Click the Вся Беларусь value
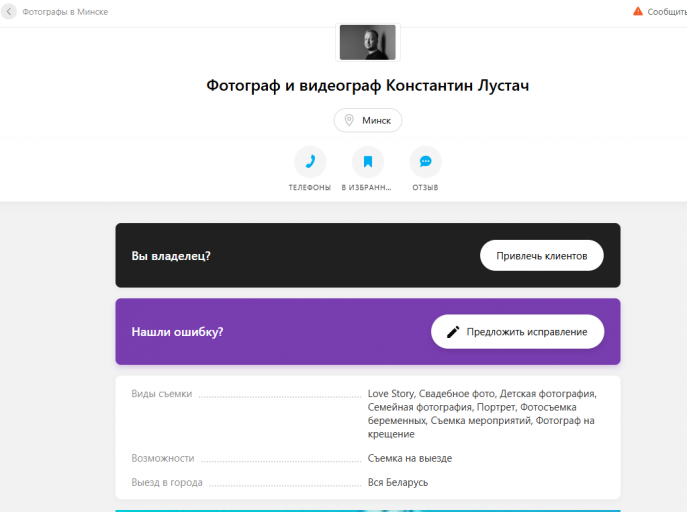 pyautogui.click(x=398, y=482)
